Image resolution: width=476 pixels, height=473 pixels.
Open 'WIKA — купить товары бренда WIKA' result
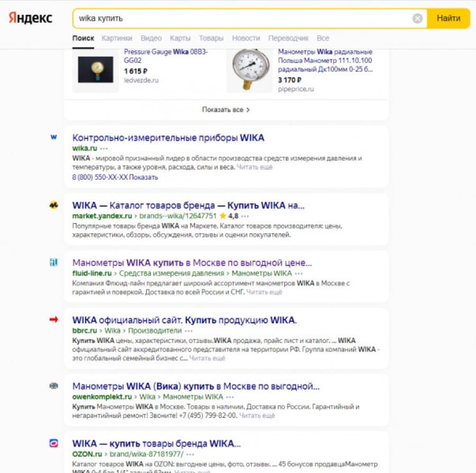tap(157, 443)
